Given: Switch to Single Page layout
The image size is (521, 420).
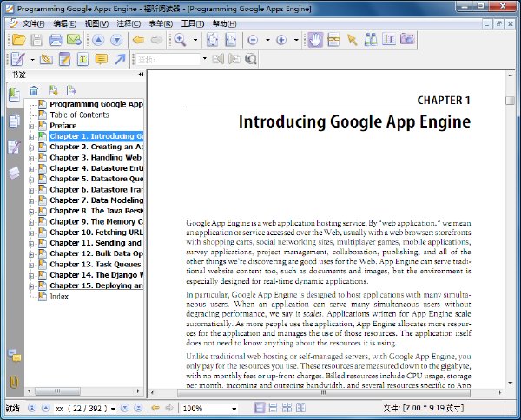Looking at the screenshot, I should coord(259,408).
